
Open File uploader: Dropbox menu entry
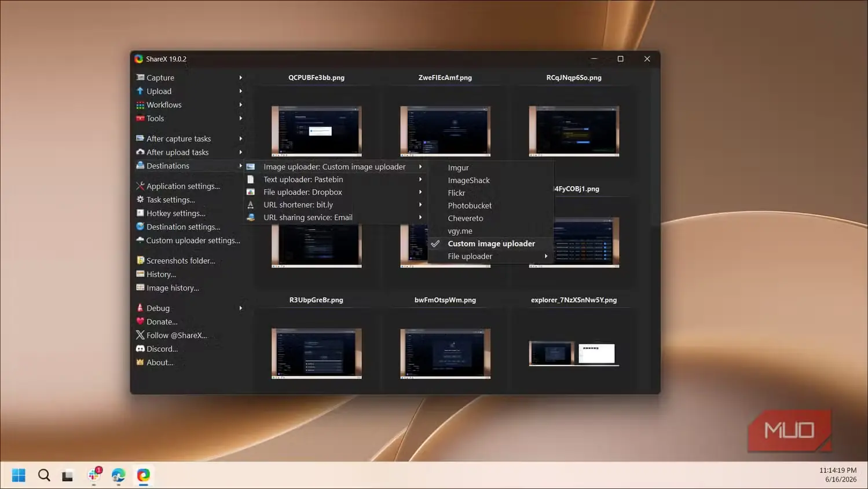point(335,192)
